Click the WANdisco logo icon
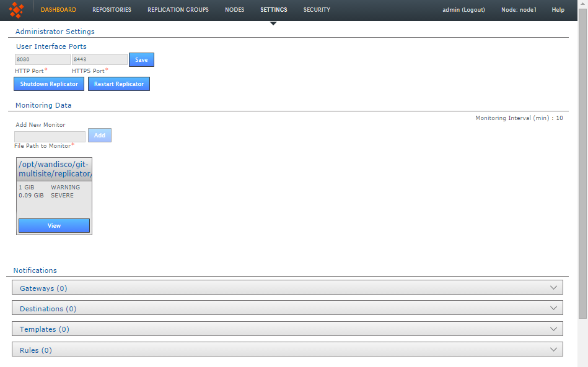 tap(16, 10)
